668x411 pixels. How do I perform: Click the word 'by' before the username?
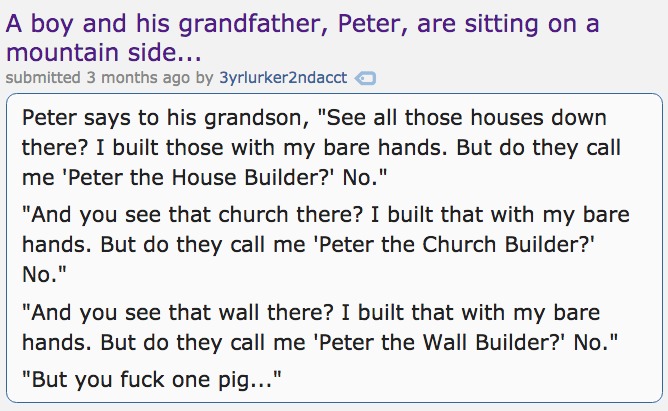pos(204,78)
